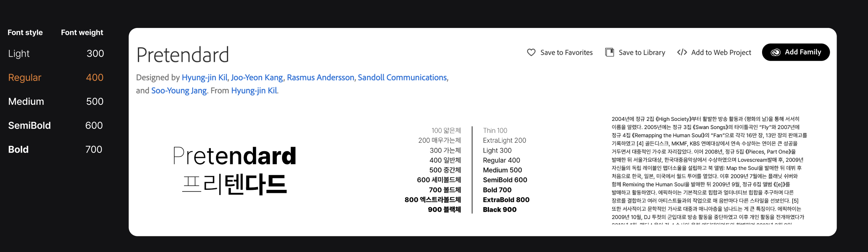Select the Regular 400 font style
Viewport: 868px width, 252px height.
pos(25,78)
